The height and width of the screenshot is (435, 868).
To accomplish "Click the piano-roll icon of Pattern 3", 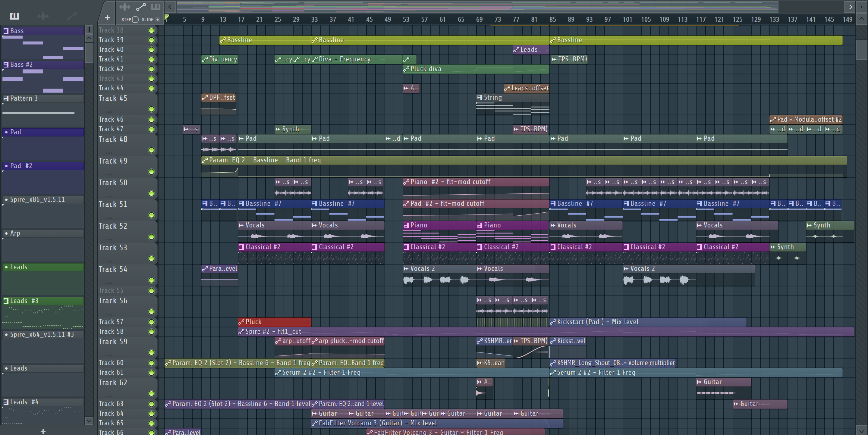I will (6, 99).
